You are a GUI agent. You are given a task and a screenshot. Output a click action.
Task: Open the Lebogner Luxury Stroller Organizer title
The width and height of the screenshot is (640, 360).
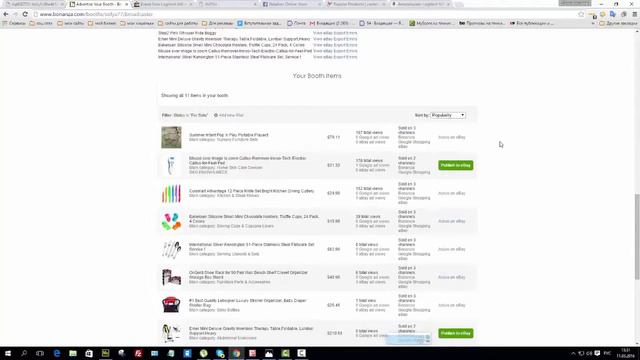coord(248,303)
